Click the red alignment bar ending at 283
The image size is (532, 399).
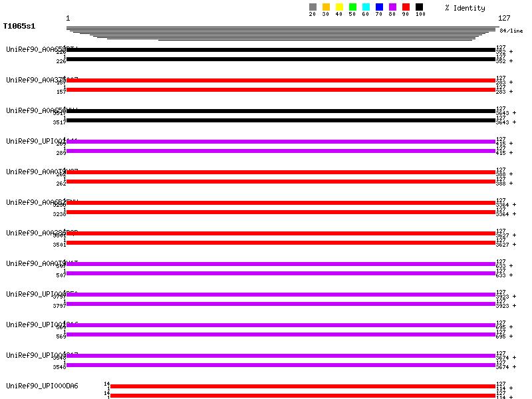(x=281, y=80)
